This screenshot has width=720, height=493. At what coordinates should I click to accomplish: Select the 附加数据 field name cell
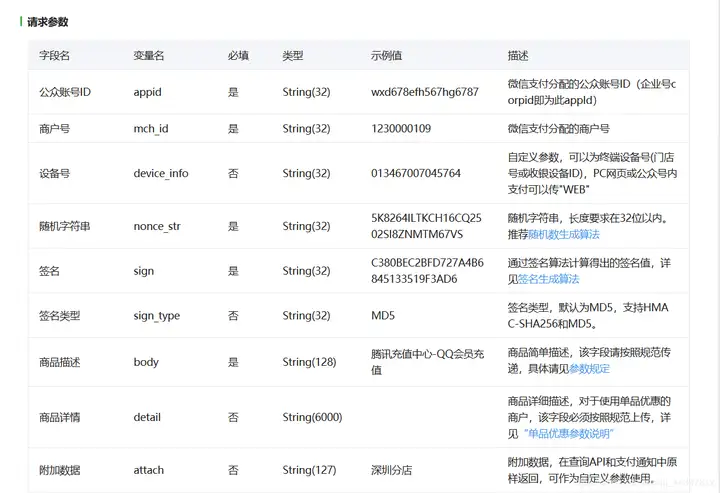tap(59, 470)
